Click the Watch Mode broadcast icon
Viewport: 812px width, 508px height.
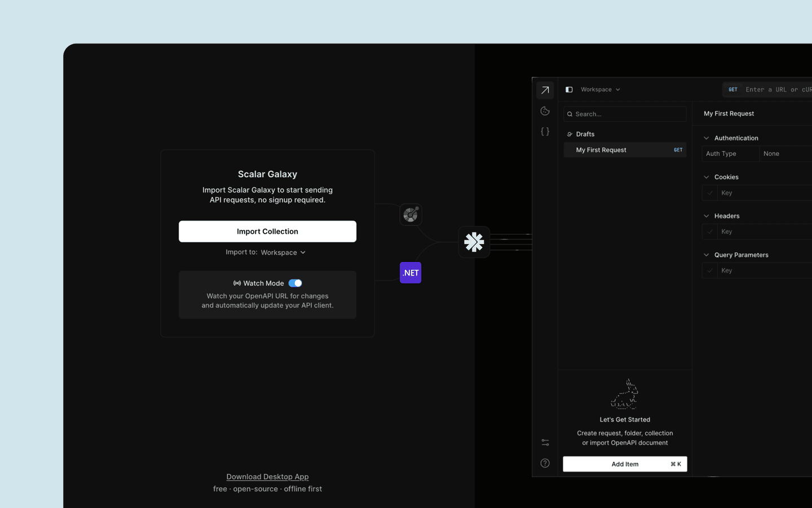click(x=237, y=283)
